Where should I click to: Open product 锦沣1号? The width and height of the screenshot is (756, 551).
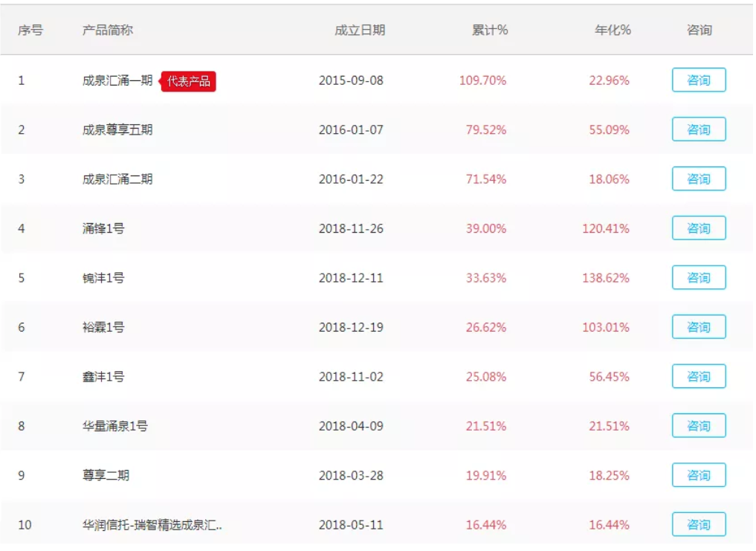(x=103, y=278)
